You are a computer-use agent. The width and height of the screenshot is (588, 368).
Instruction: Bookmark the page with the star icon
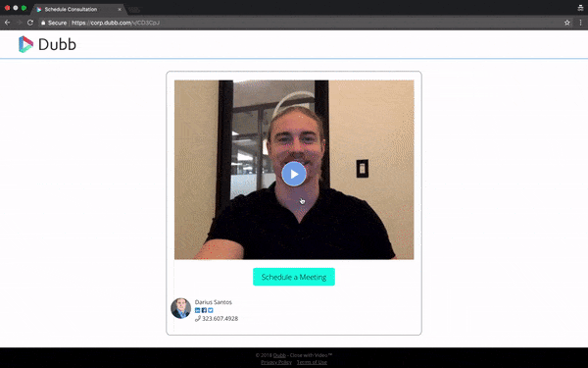[x=567, y=23]
